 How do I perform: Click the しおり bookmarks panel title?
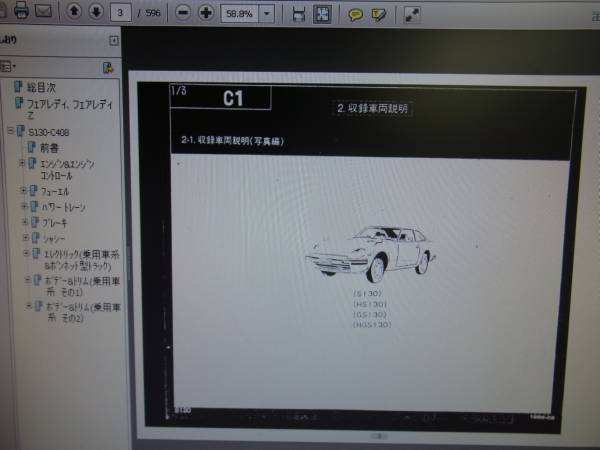(8, 40)
